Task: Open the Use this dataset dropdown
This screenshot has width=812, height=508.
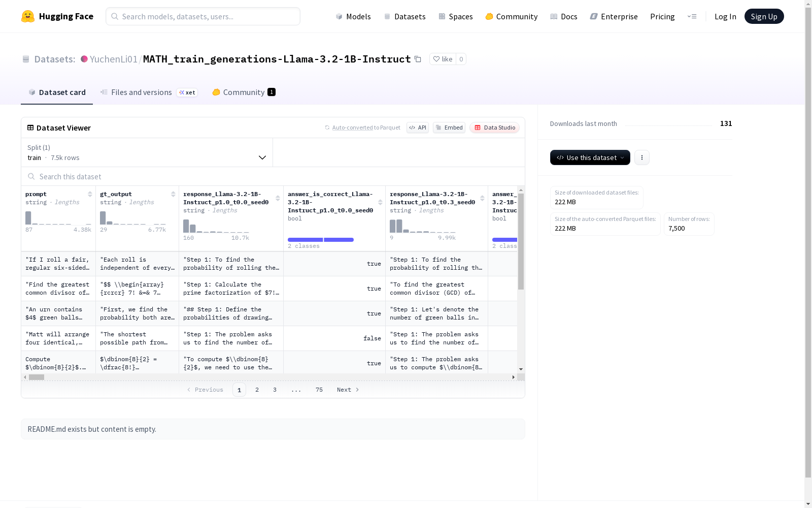Action: click(x=590, y=157)
